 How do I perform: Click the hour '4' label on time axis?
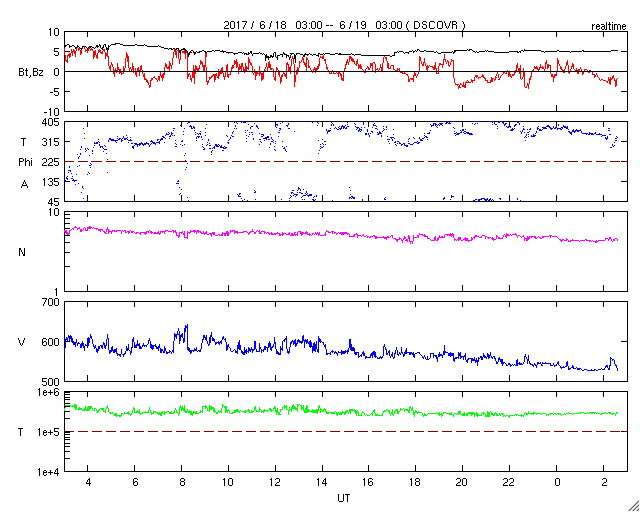pyautogui.click(x=88, y=483)
